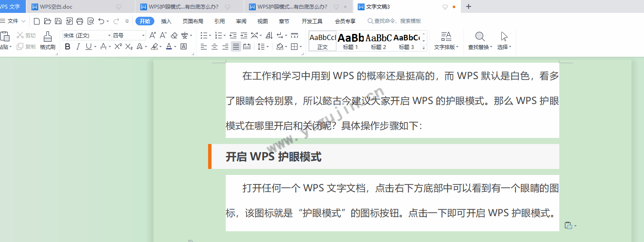Image resolution: width=644 pixels, height=242 pixels.
Task: Click the Copy (复制) button
Action: (x=26, y=46)
